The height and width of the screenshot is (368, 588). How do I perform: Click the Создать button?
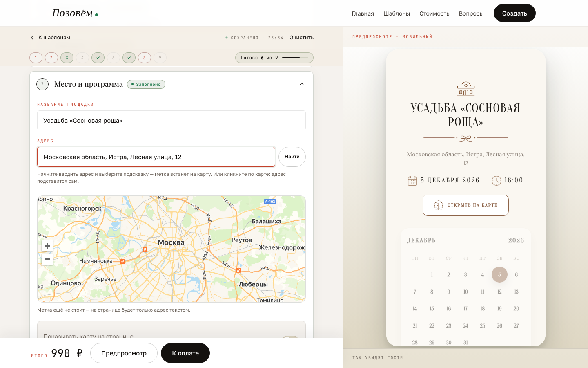[514, 13]
